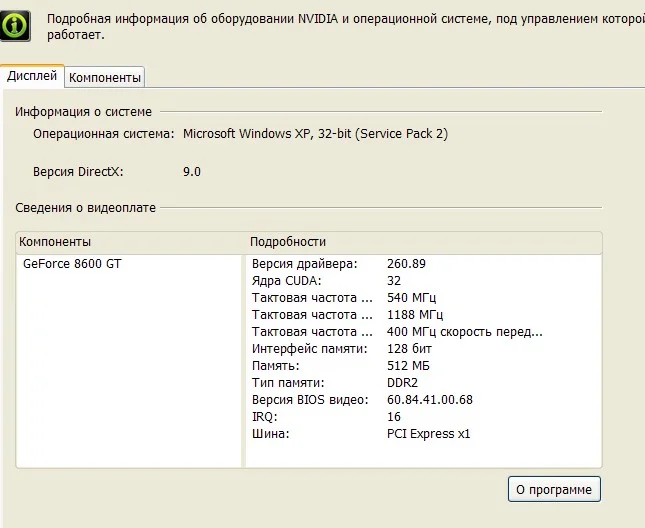Click the 128 бит value

point(409,349)
